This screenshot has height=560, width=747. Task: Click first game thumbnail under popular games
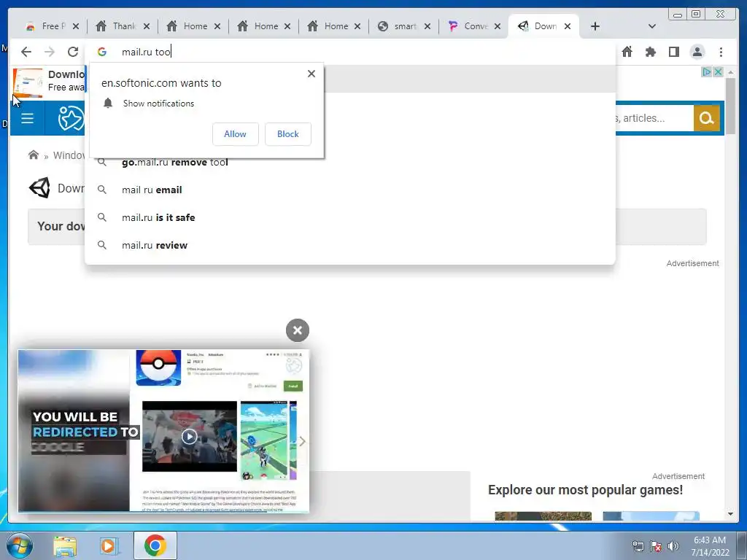pyautogui.click(x=543, y=516)
